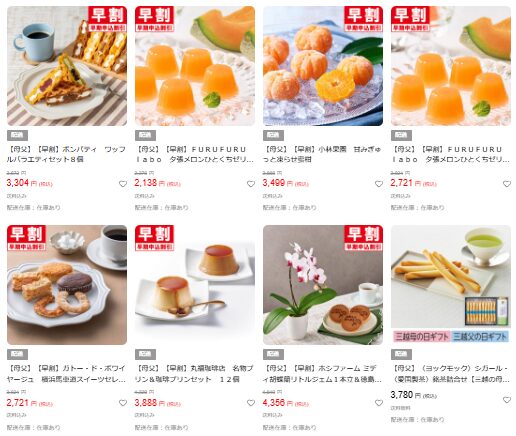Open the Cigare cookies with green tea image
This screenshot has height=436, width=516.
(451, 285)
